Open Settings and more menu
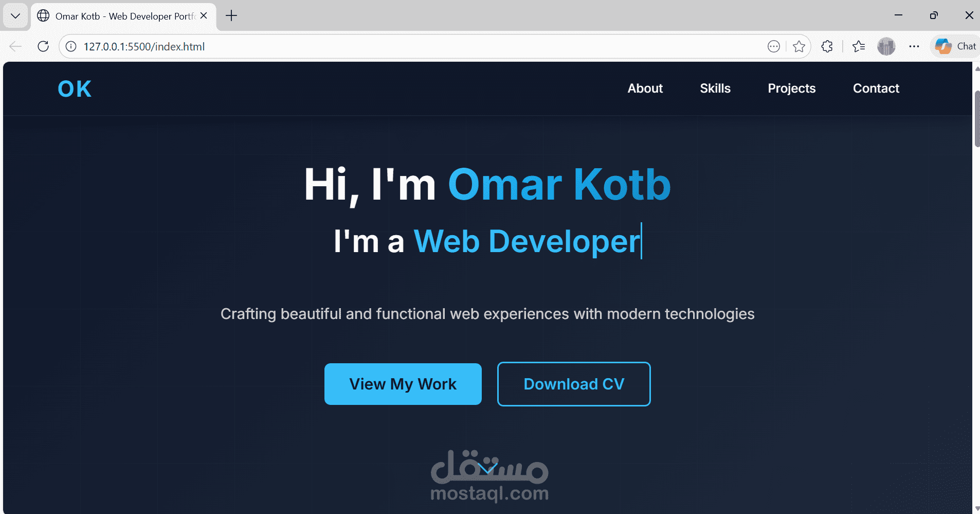The width and height of the screenshot is (980, 514). 914,46
